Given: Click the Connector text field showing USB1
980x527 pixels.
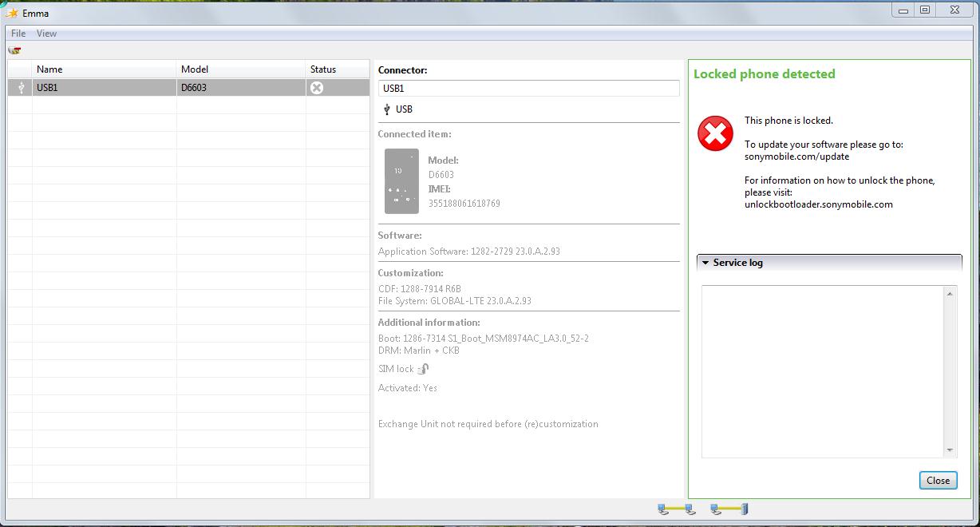Looking at the screenshot, I should tap(528, 89).
